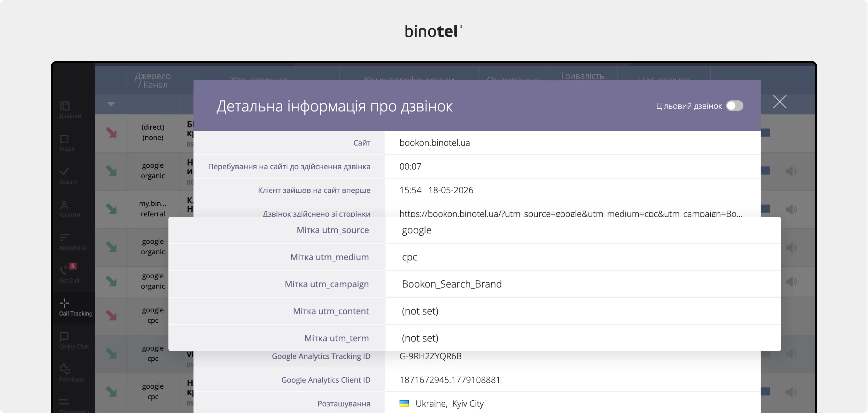Click the Мітка utm_campaign label

(327, 284)
